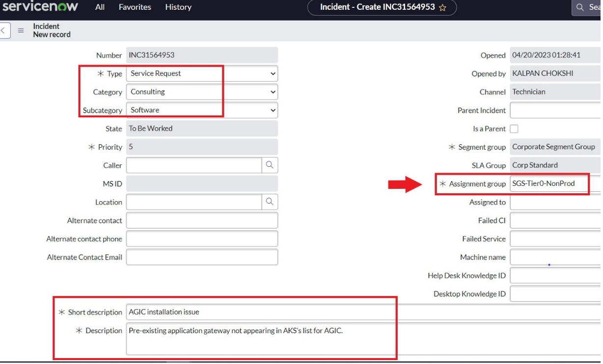Open the History menu
This screenshot has height=364, width=603.
tap(178, 7)
